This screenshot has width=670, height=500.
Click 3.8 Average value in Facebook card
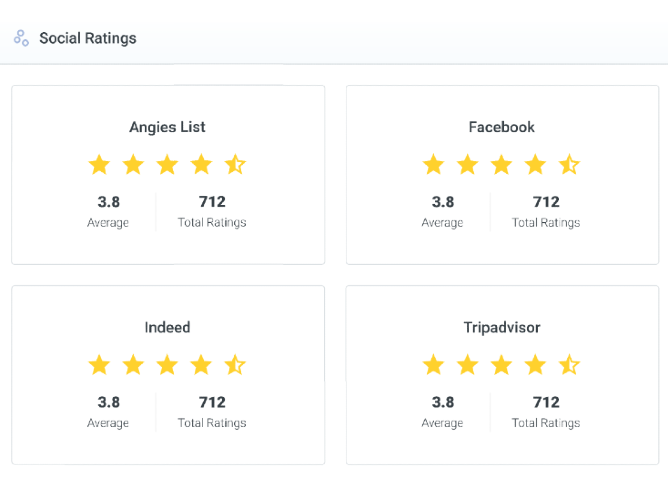[443, 202]
